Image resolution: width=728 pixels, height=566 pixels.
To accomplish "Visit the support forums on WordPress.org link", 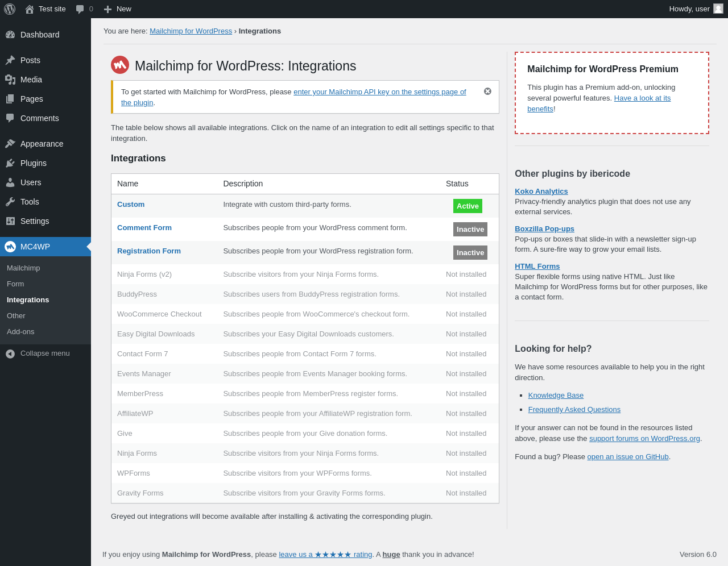I will [x=644, y=439].
